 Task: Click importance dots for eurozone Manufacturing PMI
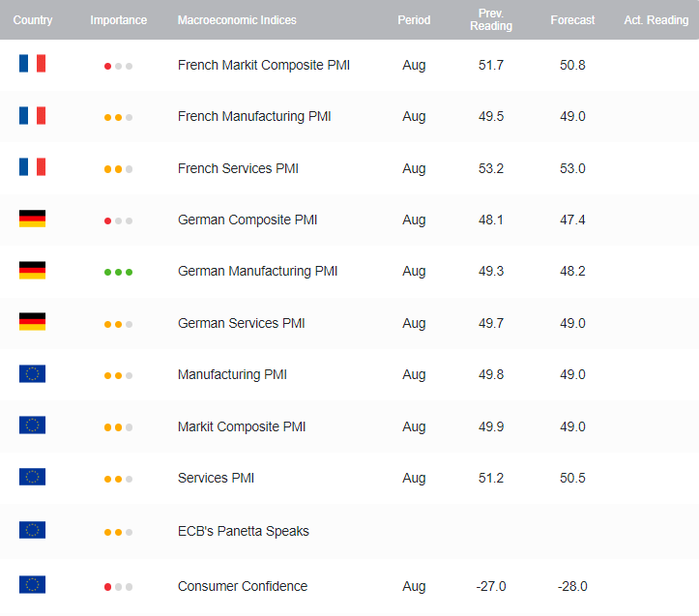118,375
